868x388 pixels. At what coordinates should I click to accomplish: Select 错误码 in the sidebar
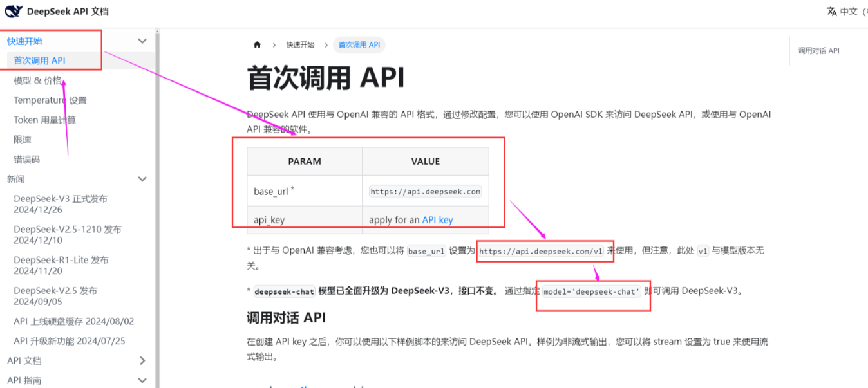coord(26,160)
